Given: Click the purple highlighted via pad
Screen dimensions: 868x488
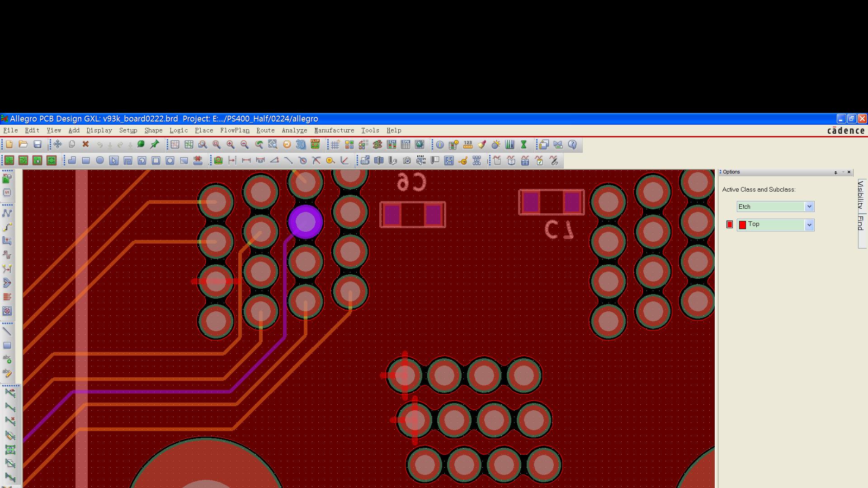Looking at the screenshot, I should 305,222.
